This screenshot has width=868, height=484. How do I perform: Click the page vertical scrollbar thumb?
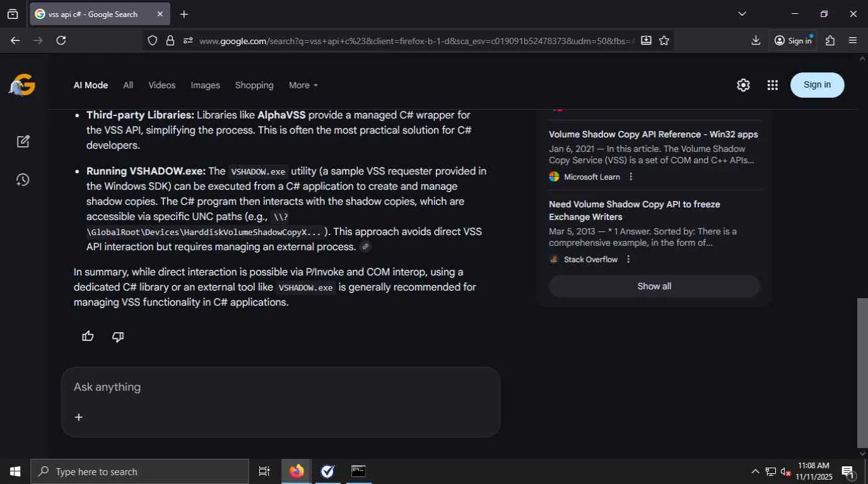pyautogui.click(x=862, y=372)
